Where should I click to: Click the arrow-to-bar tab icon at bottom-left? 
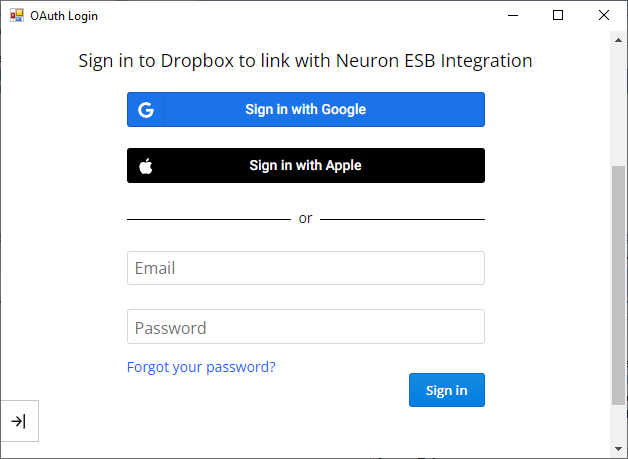[18, 421]
